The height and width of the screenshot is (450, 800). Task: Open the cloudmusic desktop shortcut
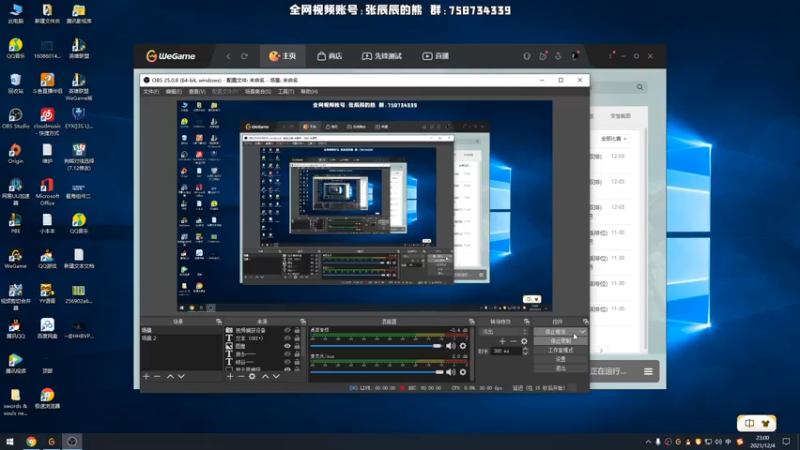[x=47, y=122]
